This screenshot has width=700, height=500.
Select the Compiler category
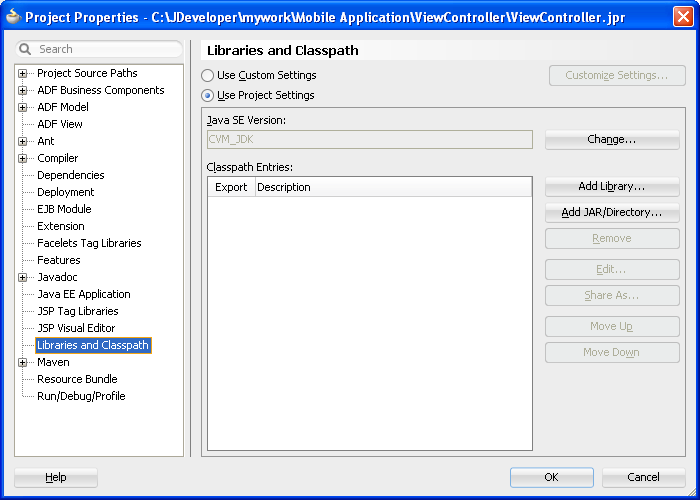coord(58,158)
